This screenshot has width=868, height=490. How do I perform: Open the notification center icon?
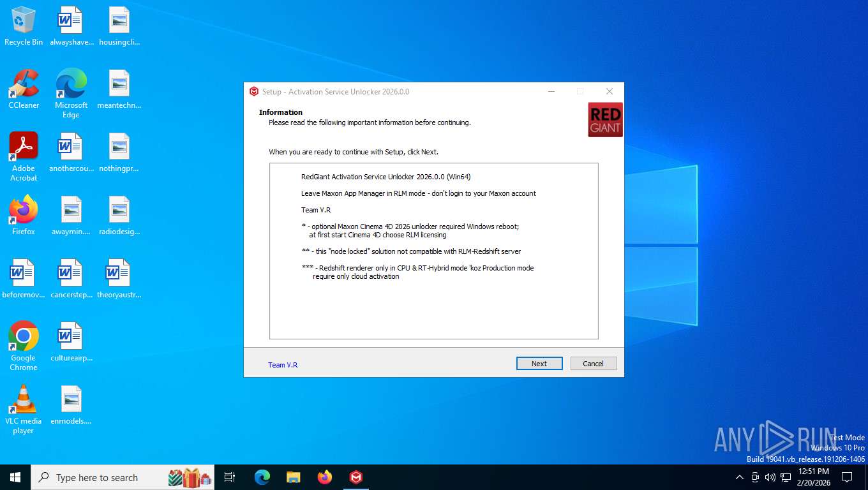tap(847, 477)
